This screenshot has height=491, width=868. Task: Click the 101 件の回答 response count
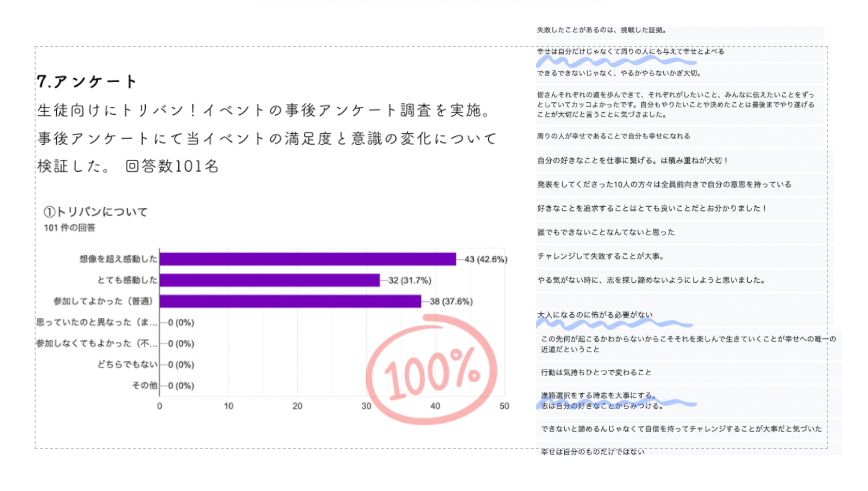point(69,227)
